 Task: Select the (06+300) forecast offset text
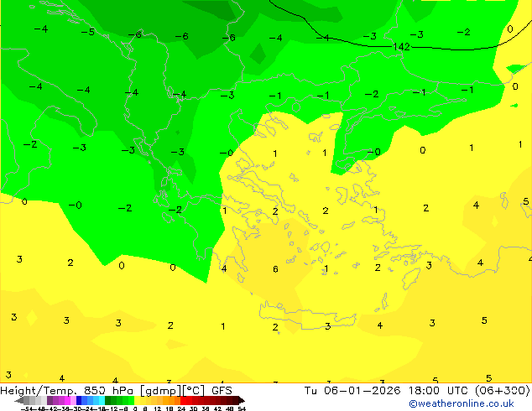click(503, 391)
